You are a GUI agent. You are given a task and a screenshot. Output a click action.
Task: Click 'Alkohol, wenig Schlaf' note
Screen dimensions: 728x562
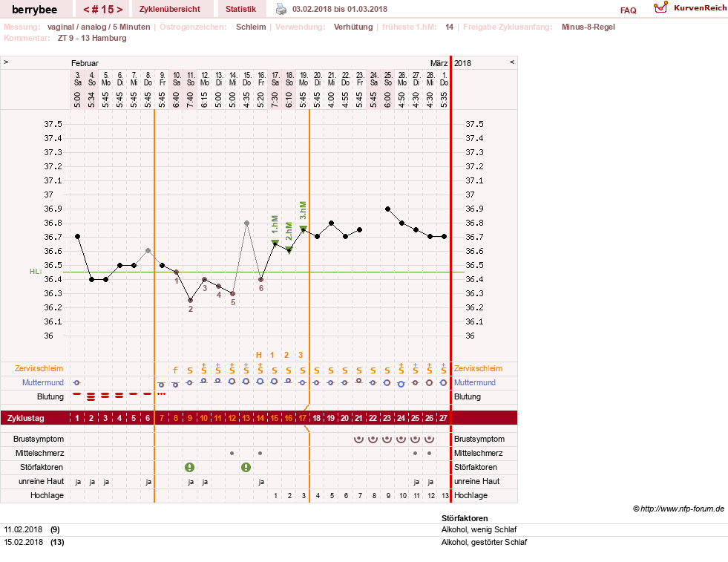(x=479, y=529)
